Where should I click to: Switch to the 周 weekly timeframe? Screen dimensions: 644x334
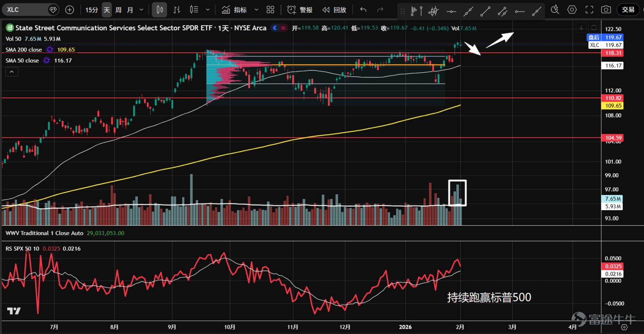click(x=118, y=10)
